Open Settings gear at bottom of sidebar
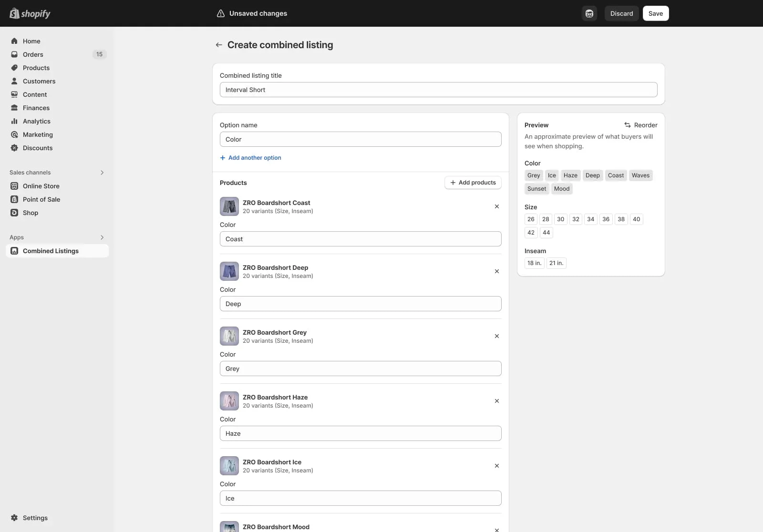Image resolution: width=763 pixels, height=532 pixels. (14, 518)
